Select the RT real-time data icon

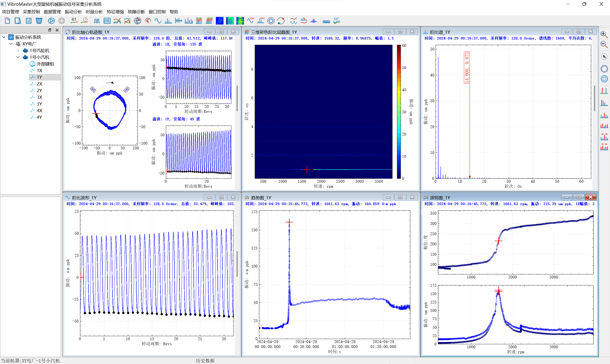[74, 21]
